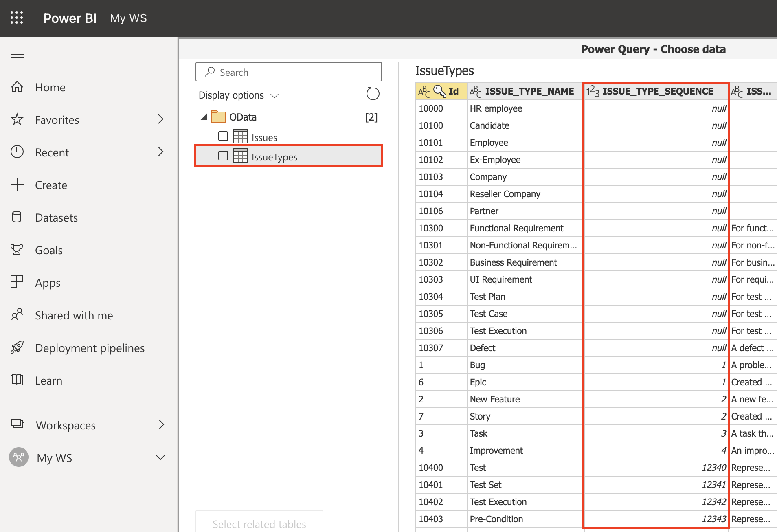Image resolution: width=777 pixels, height=532 pixels.
Task: Collapse the OData folder tree node
Action: coord(204,117)
